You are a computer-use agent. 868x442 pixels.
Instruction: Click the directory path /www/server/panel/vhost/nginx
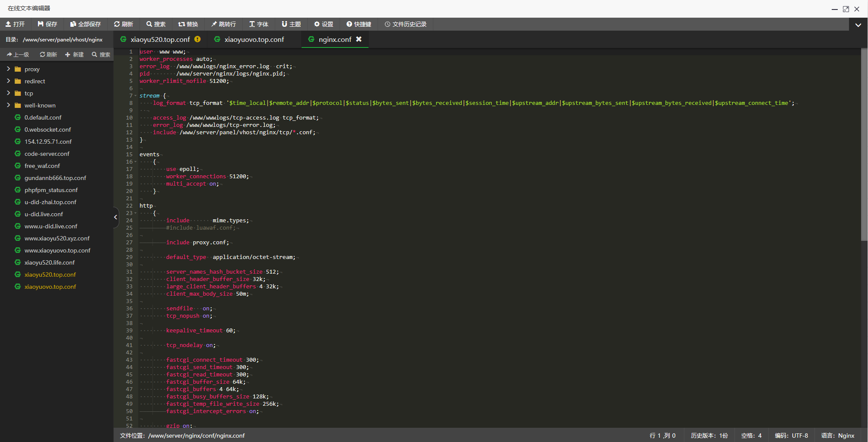(x=63, y=40)
